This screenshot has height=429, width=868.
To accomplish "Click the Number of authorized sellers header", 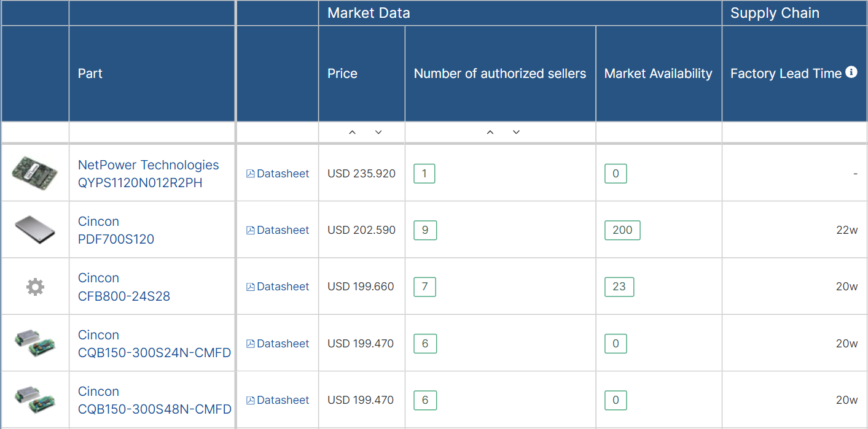I will (x=500, y=74).
